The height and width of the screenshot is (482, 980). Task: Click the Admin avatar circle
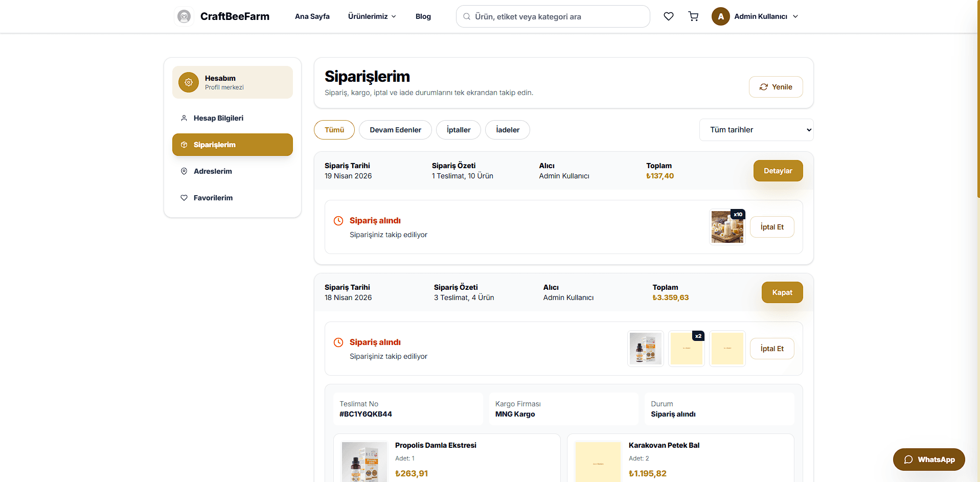click(x=720, y=16)
